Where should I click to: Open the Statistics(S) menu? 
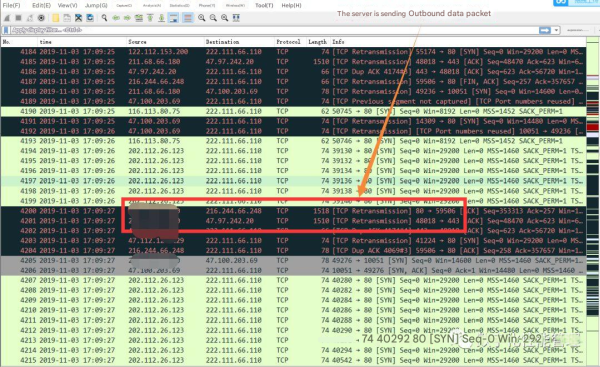click(179, 5)
